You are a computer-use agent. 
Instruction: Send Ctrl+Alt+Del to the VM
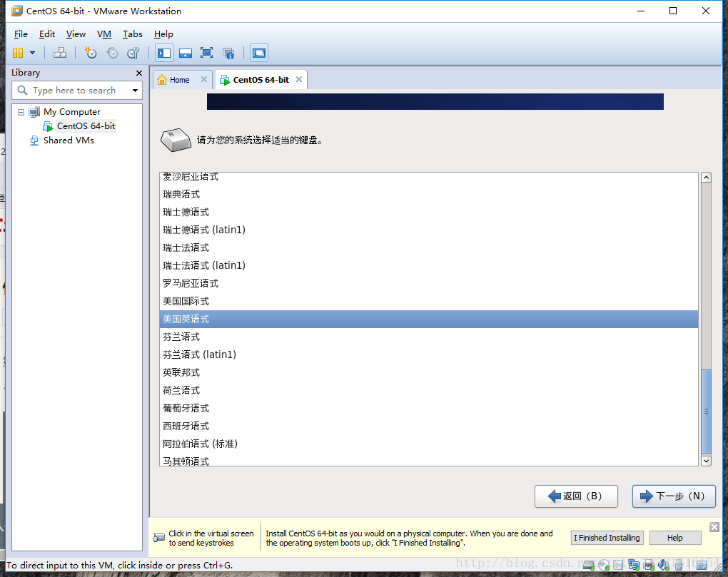pos(60,53)
